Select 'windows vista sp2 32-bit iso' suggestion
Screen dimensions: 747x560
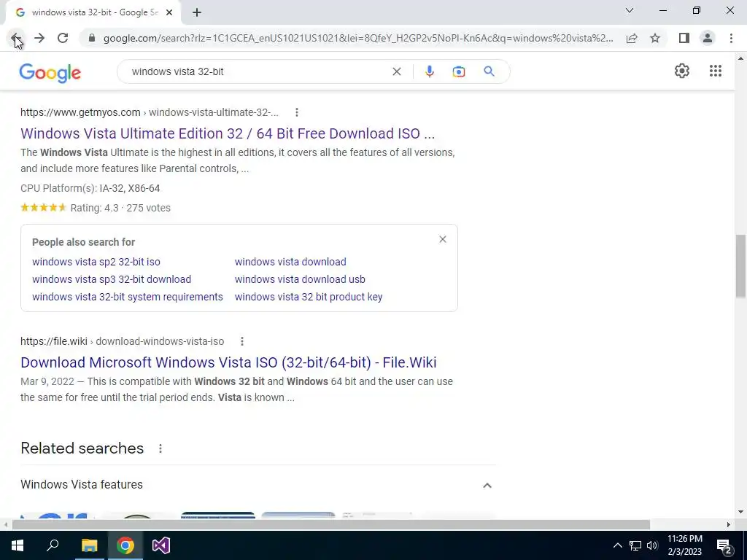(96, 262)
